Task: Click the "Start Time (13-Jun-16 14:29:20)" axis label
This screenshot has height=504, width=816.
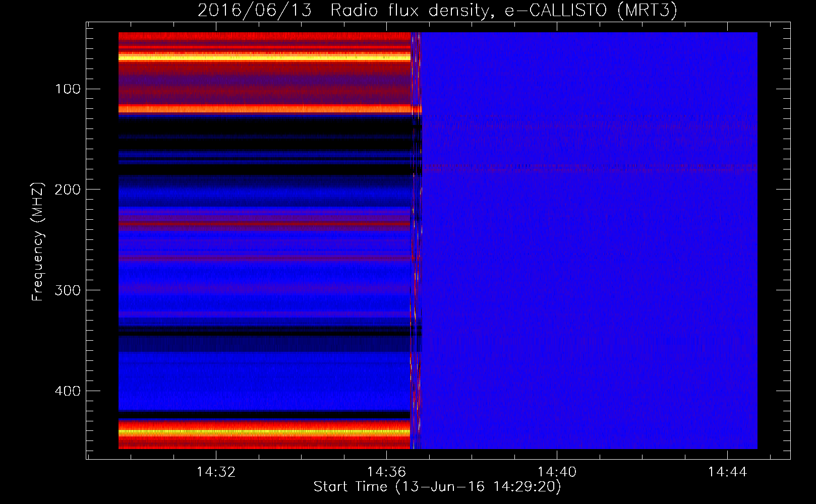Action: [x=437, y=487]
